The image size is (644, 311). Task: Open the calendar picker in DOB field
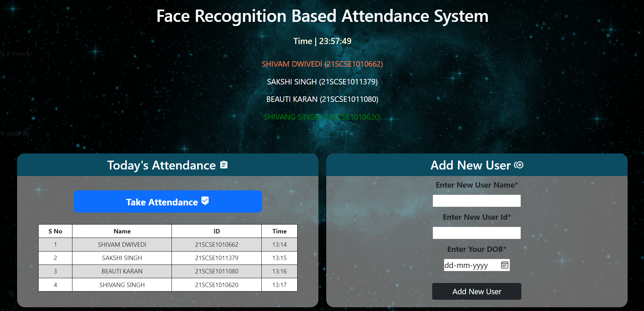point(504,265)
